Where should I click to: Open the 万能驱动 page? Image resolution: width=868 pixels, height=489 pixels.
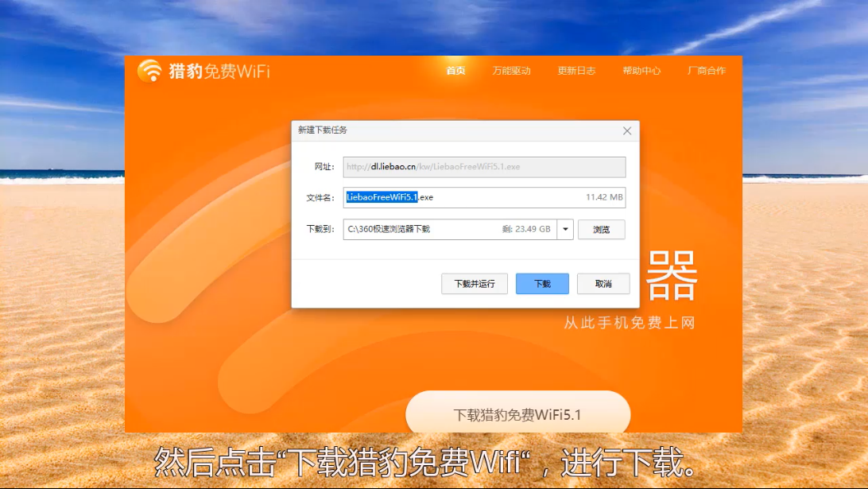click(511, 71)
